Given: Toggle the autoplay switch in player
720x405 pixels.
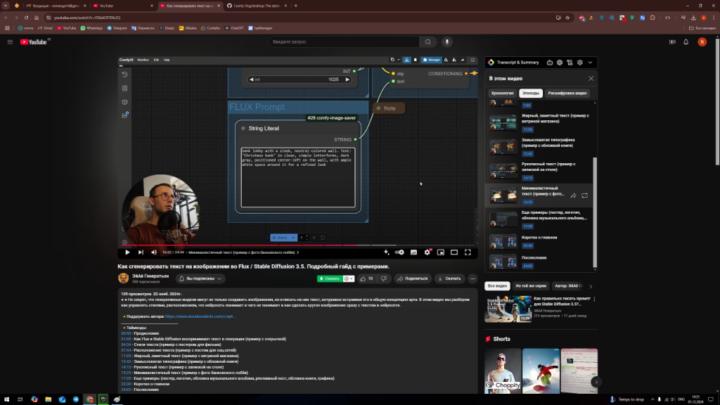Looking at the screenshot, I should click(x=399, y=252).
